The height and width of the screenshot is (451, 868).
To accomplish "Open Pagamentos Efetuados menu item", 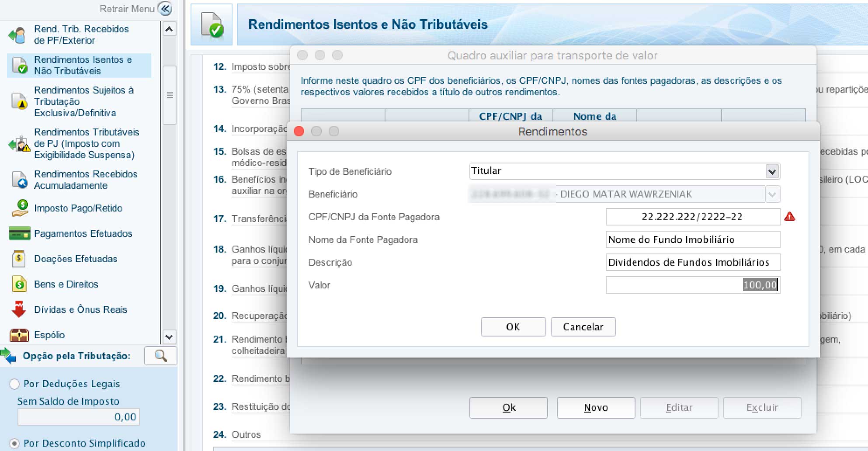I will coord(83,233).
